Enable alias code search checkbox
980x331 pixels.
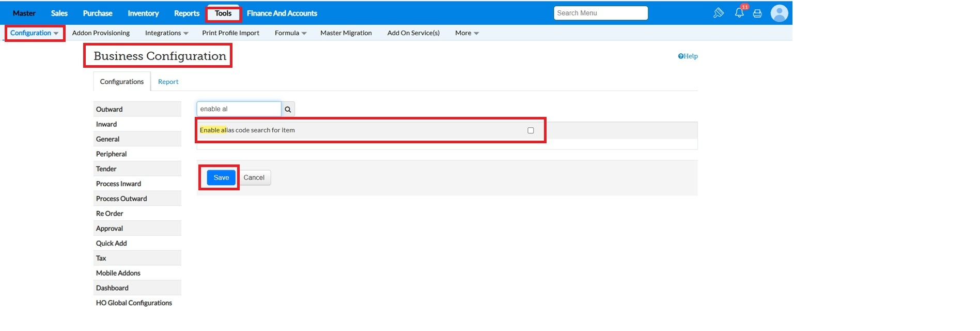tap(531, 130)
